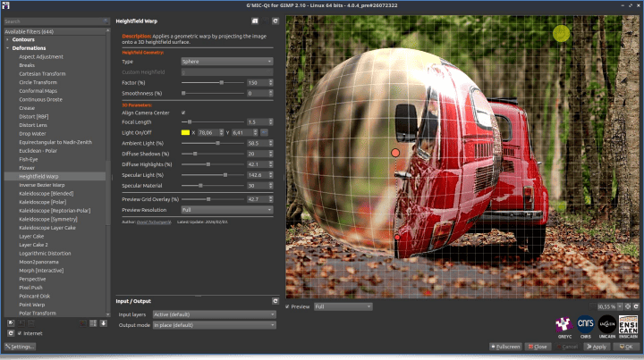
Task: Open the Preview Resolution dropdown
Action: tap(227, 210)
